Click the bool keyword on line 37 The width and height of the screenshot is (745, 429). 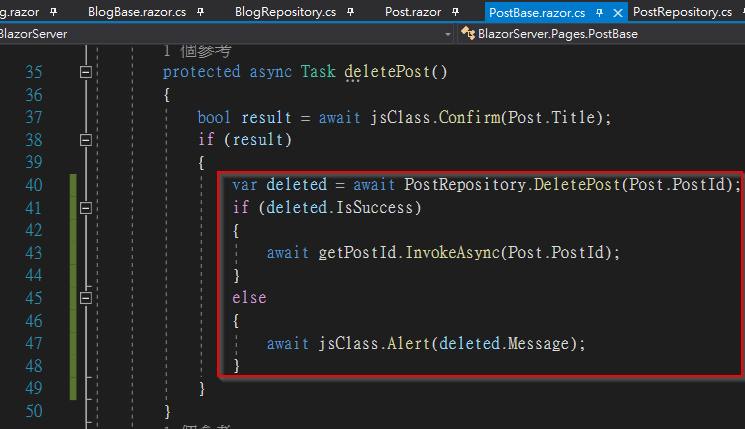(x=214, y=117)
